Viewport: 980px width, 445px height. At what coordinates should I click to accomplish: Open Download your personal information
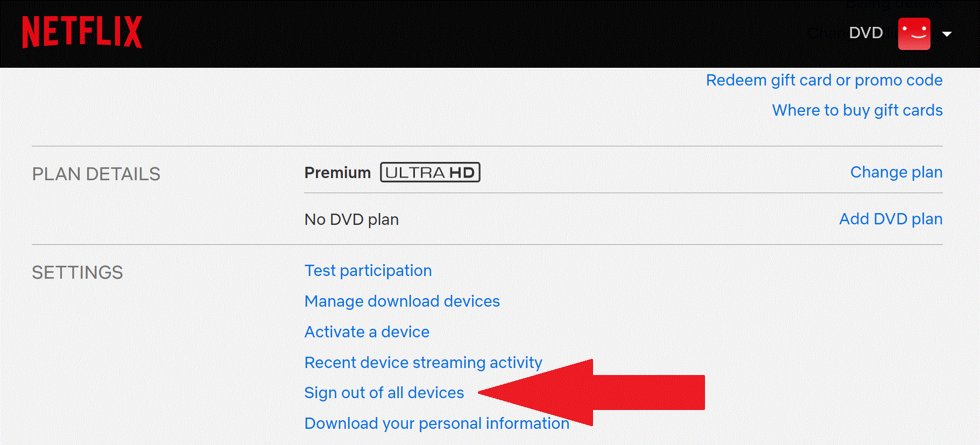(437, 423)
